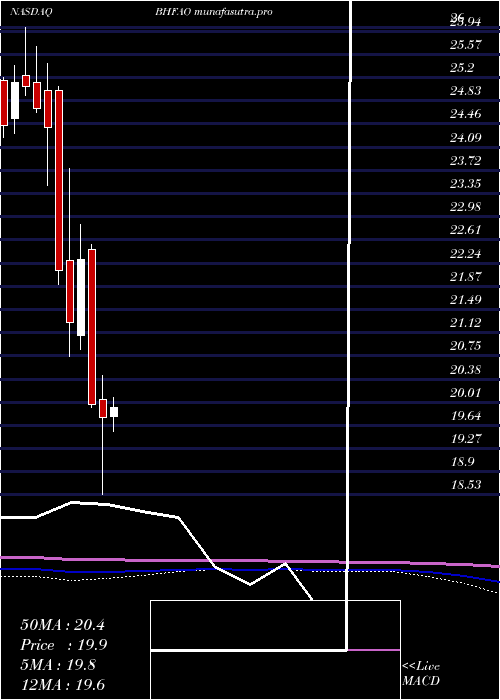Image resolution: width=500 pixels, height=700 pixels.
Task: Click the tallest red candlestick body
Action: (59, 180)
